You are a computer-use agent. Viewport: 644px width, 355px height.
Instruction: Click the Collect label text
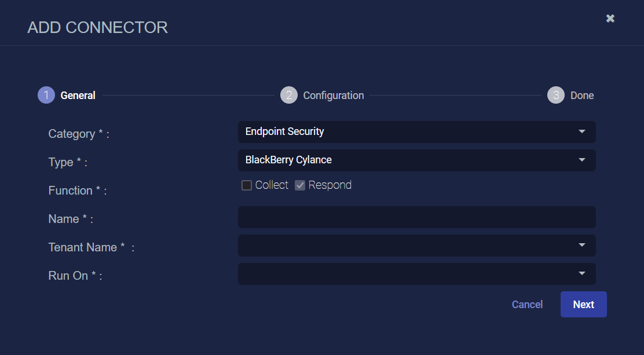coord(272,185)
